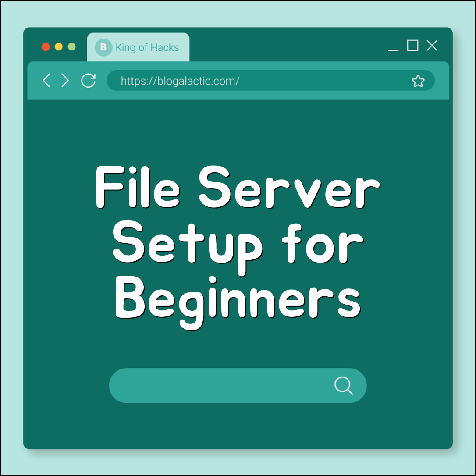
Task: Reload the page with the refresh icon
Action: click(x=88, y=81)
